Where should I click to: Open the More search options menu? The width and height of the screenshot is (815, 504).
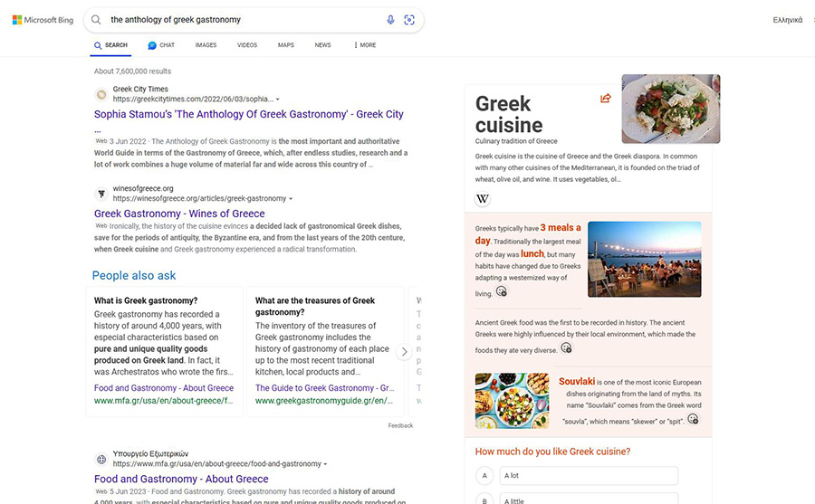(364, 45)
